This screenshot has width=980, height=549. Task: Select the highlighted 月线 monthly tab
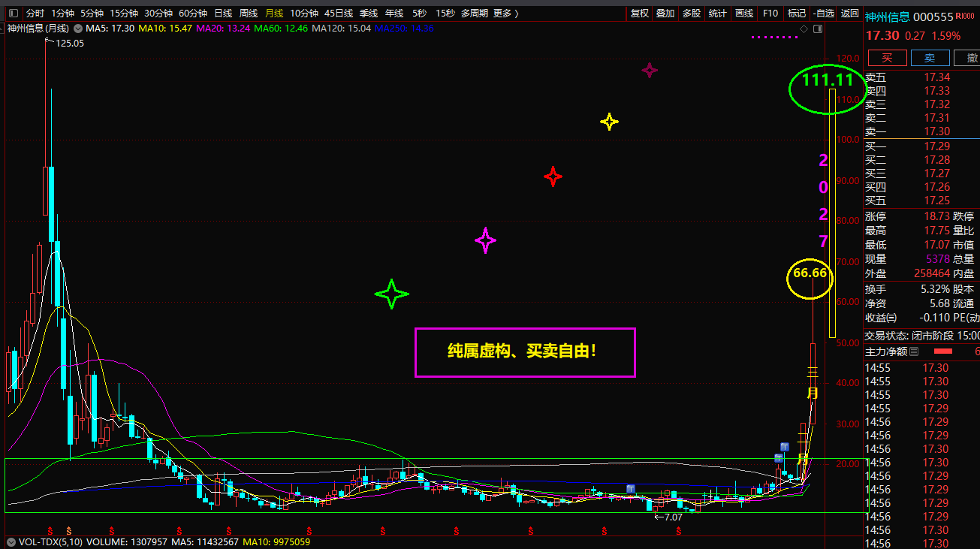[x=274, y=14]
